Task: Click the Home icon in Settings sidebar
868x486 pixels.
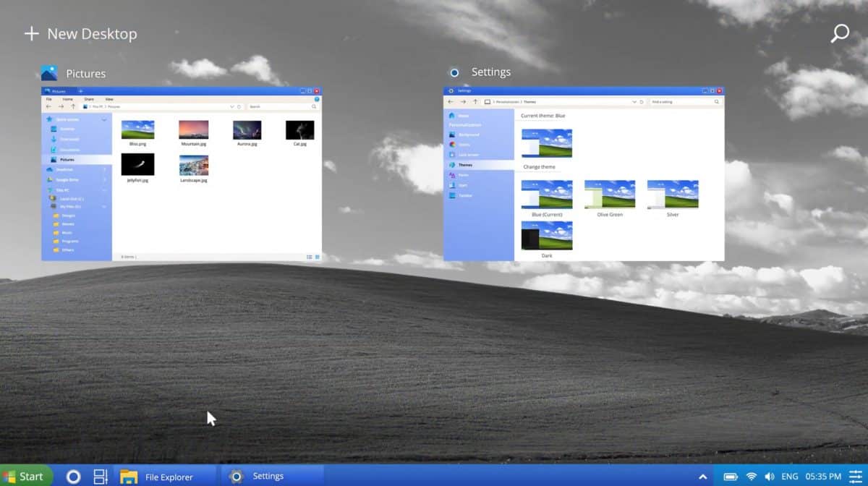Action: click(453, 114)
